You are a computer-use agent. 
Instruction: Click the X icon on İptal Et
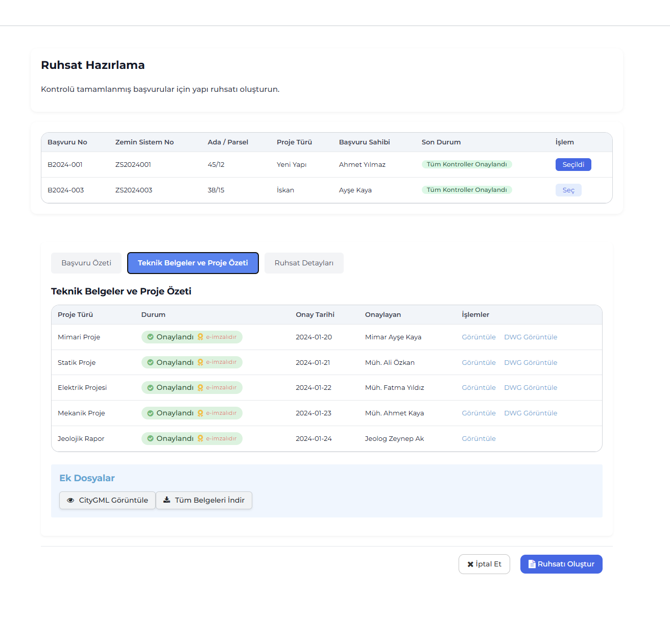coord(470,564)
